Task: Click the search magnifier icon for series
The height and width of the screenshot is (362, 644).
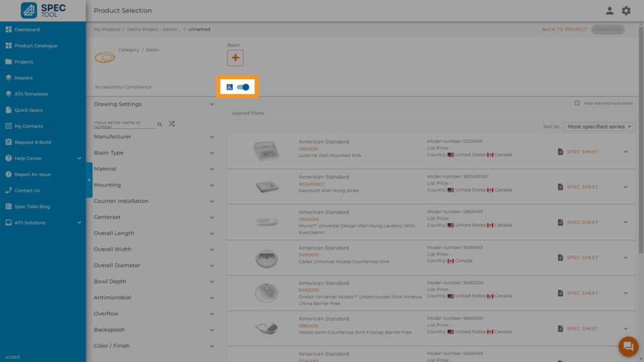Action: pyautogui.click(x=160, y=124)
